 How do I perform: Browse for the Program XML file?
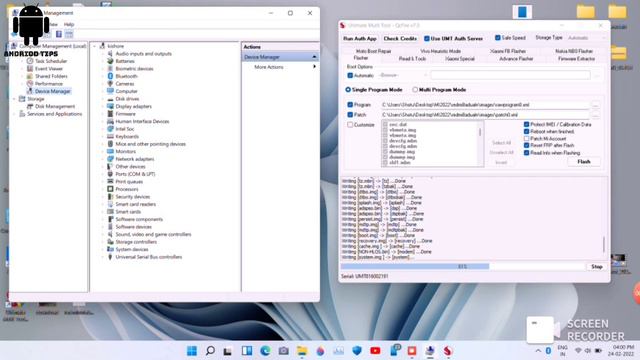point(595,105)
